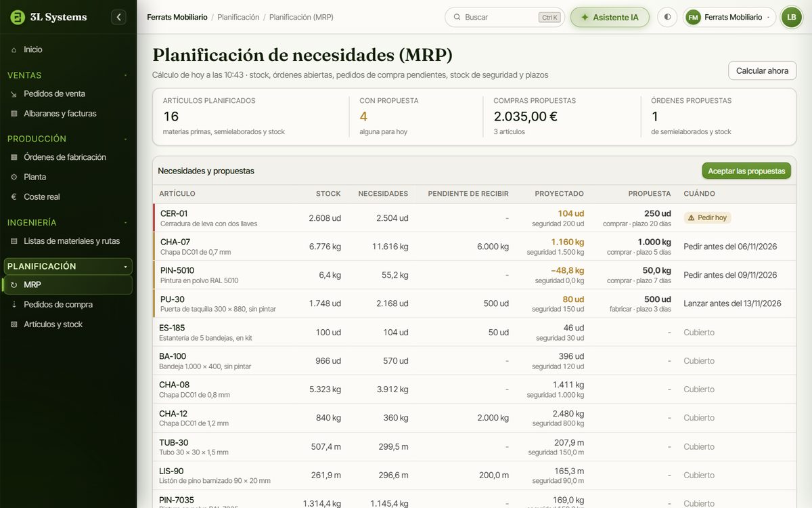The width and height of the screenshot is (812, 508).
Task: Click the 3L Systems logo icon
Action: [x=18, y=17]
